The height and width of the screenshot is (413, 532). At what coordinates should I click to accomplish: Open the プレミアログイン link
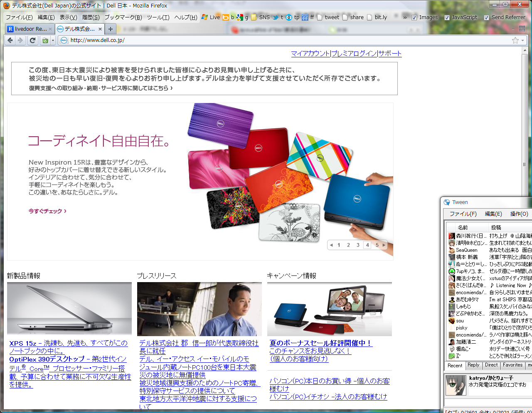click(354, 54)
